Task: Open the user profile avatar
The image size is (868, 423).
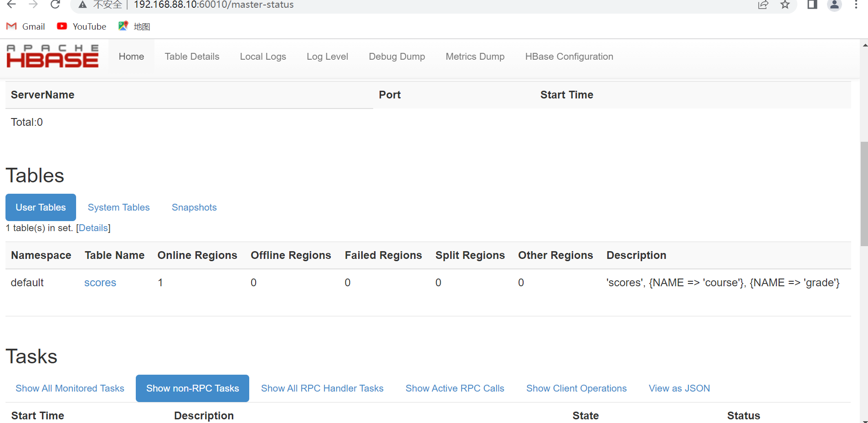Action: coord(834,5)
